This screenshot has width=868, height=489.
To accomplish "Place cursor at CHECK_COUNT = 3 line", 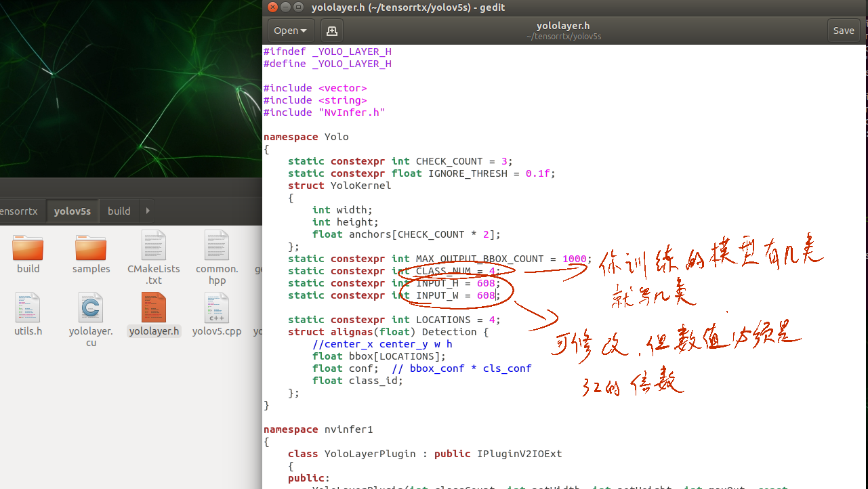I will tap(400, 161).
